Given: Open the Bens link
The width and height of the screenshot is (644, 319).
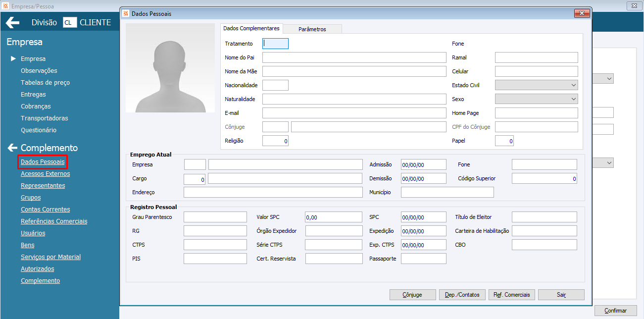Looking at the screenshot, I should click(x=28, y=245).
